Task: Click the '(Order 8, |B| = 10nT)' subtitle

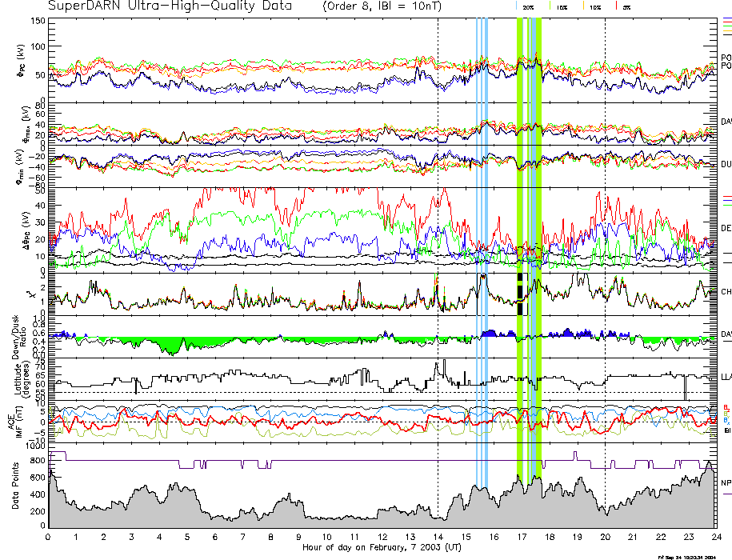Action: pos(382,6)
